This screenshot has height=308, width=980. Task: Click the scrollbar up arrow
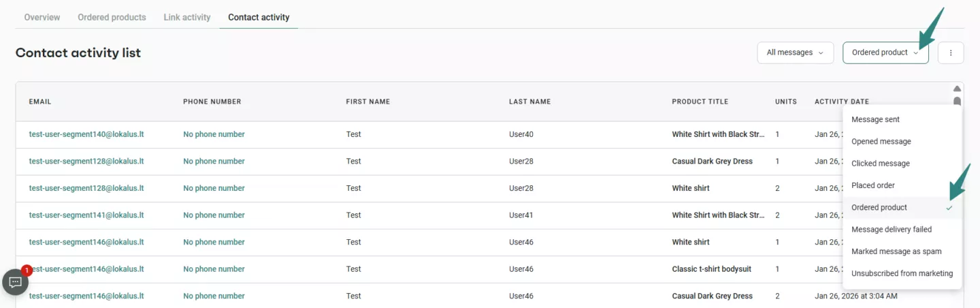pyautogui.click(x=957, y=89)
